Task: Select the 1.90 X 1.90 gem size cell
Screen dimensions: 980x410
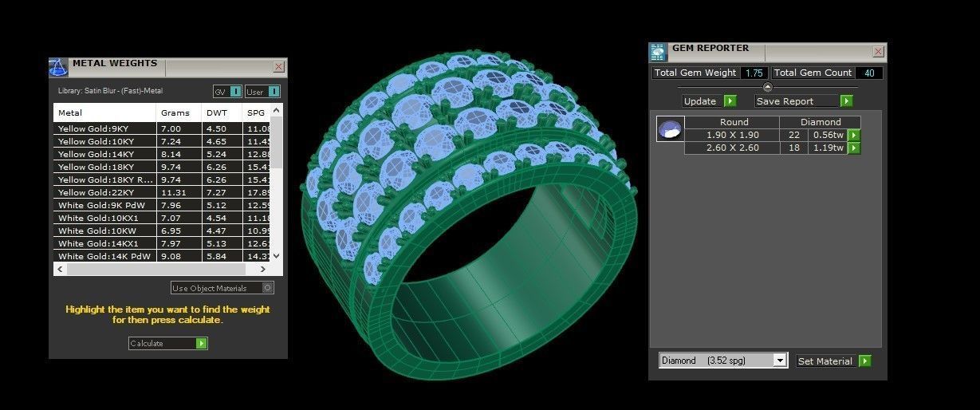Action: (x=733, y=135)
